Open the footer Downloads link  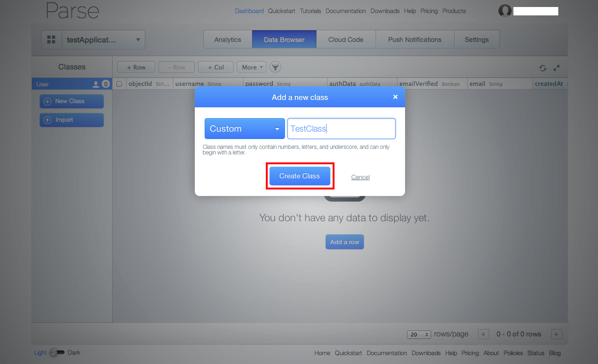pyautogui.click(x=426, y=353)
